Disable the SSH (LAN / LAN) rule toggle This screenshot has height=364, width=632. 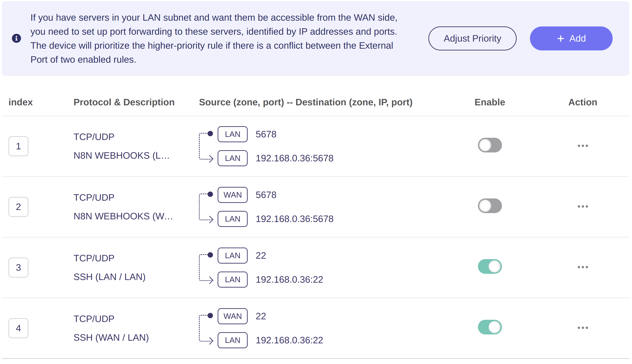[x=490, y=266]
